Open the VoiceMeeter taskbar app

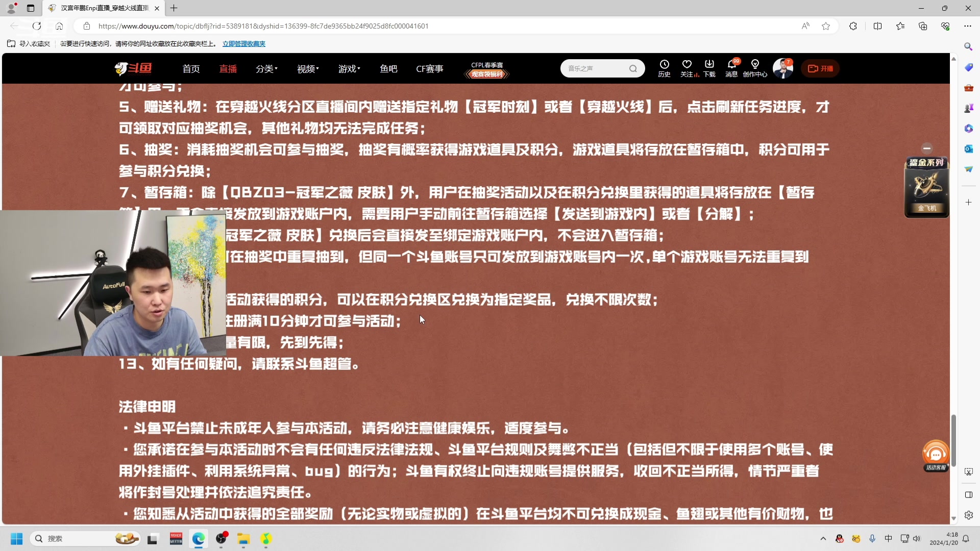(176, 539)
